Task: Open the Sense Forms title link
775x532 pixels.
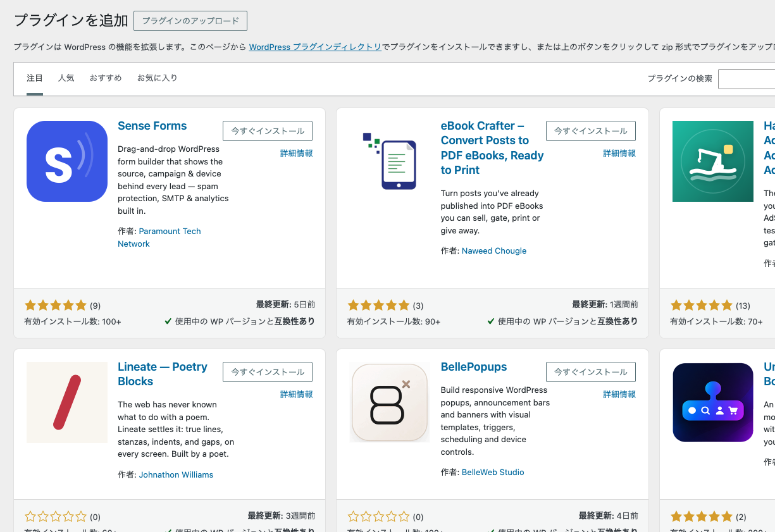Action: [x=152, y=126]
